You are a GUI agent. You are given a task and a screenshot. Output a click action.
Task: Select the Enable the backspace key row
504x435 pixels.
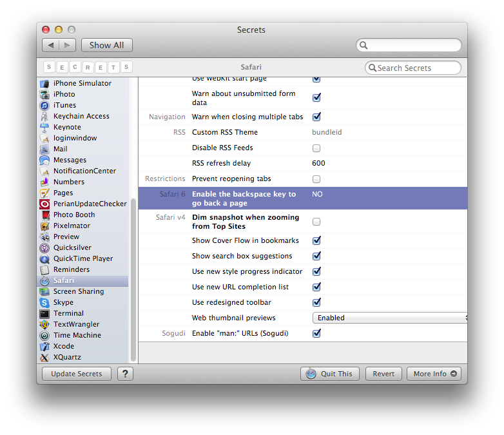pyautogui.click(x=303, y=198)
